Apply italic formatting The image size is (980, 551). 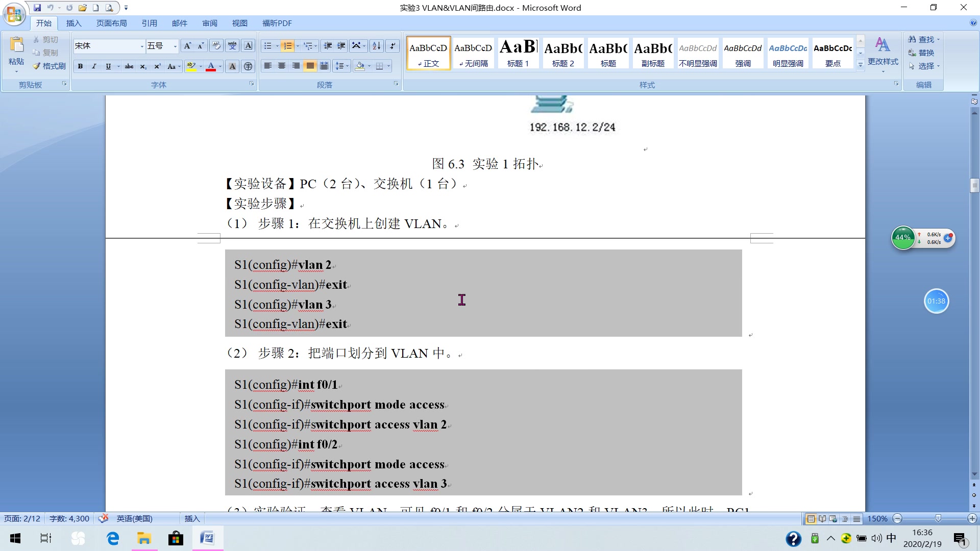[94, 66]
